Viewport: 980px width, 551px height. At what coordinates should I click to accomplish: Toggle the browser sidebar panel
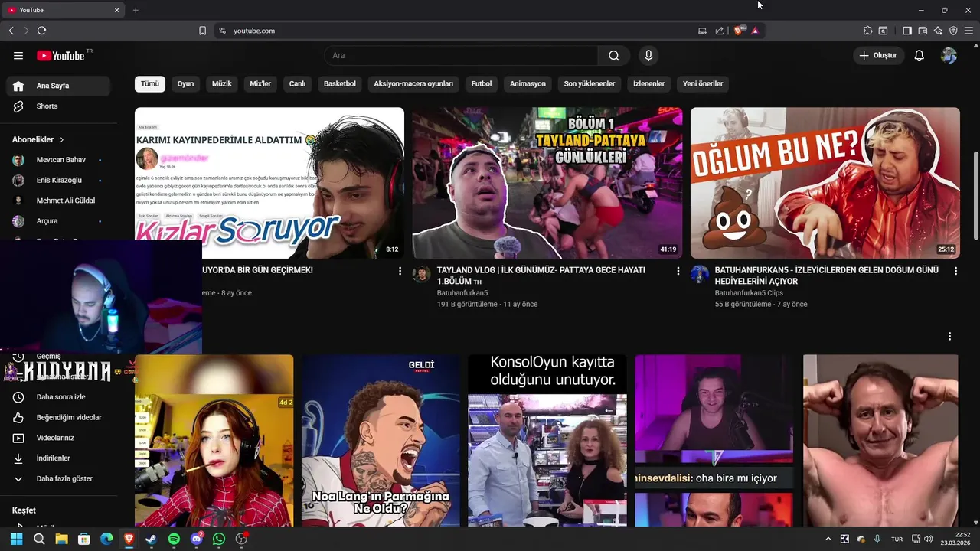pyautogui.click(x=907, y=31)
